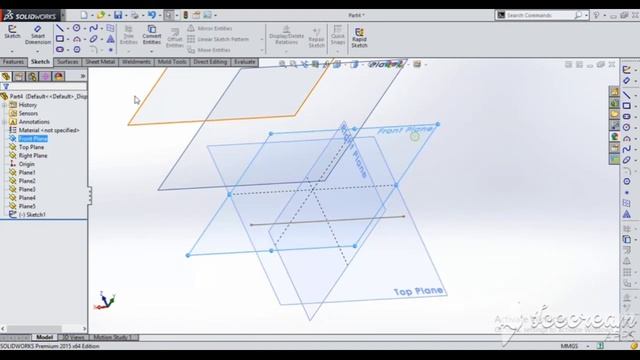
Task: Open the PropertyManager tab icon
Action: click(x=19, y=76)
